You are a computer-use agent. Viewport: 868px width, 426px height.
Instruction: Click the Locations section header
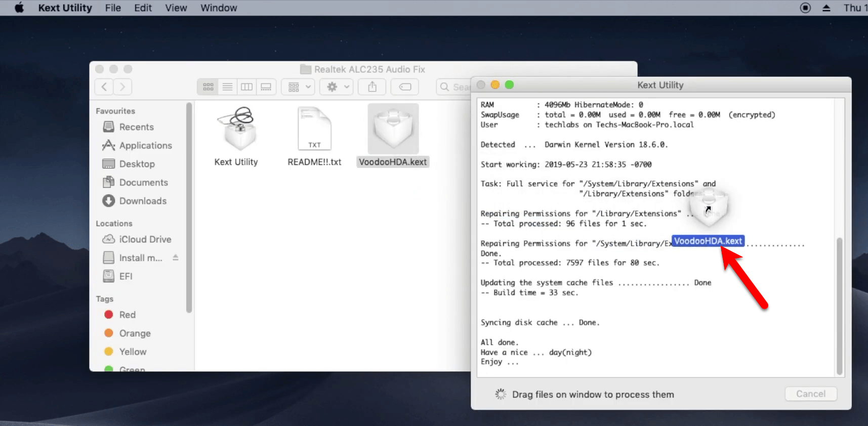(x=114, y=223)
